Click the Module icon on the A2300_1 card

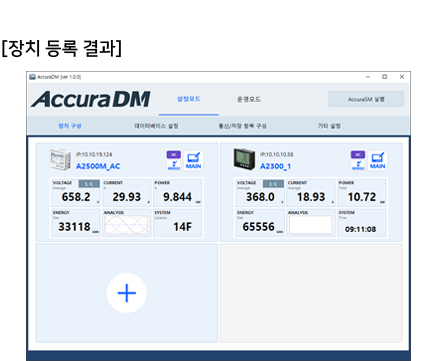[x=358, y=165]
